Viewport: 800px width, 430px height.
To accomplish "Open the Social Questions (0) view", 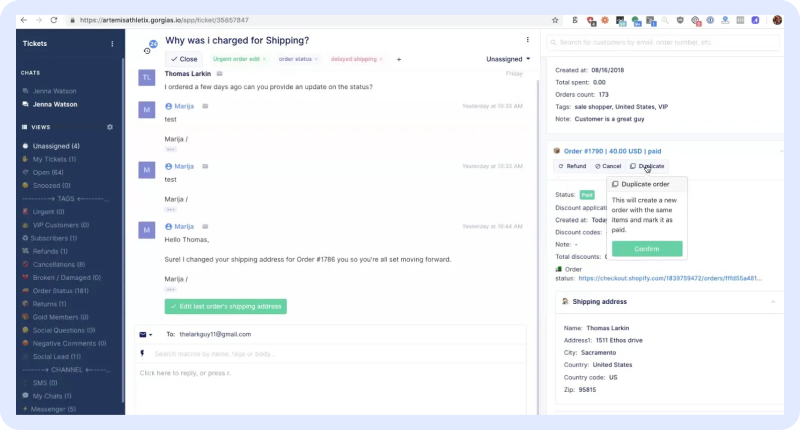I will point(64,331).
